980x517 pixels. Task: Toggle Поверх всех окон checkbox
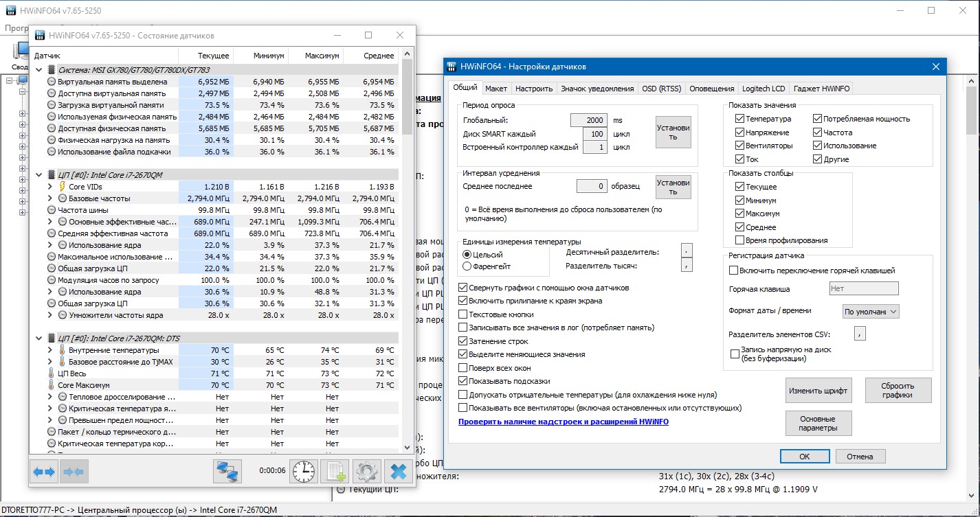click(x=463, y=368)
